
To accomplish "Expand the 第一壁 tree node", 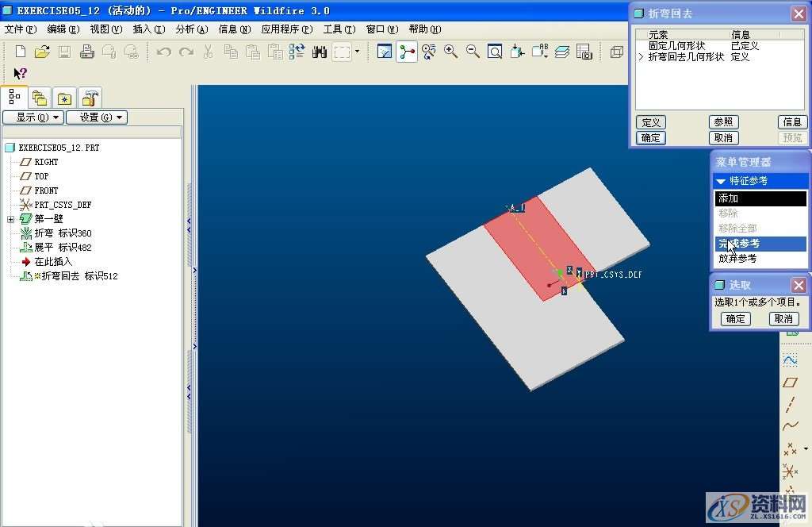I will point(10,219).
